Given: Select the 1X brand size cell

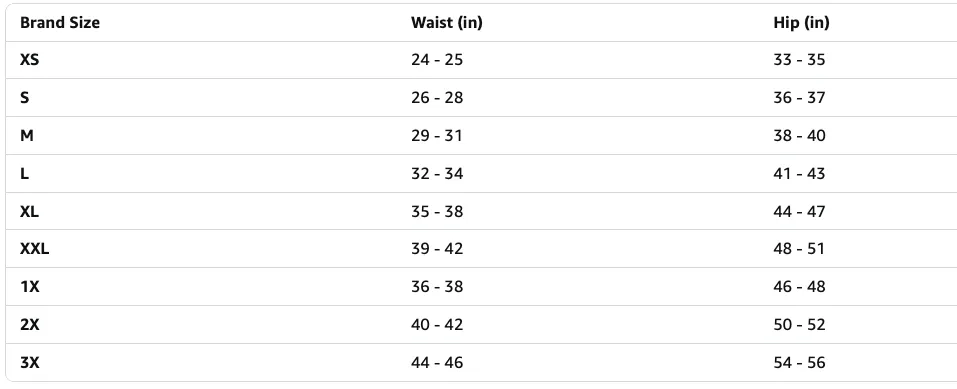Looking at the screenshot, I should pyautogui.click(x=29, y=286).
